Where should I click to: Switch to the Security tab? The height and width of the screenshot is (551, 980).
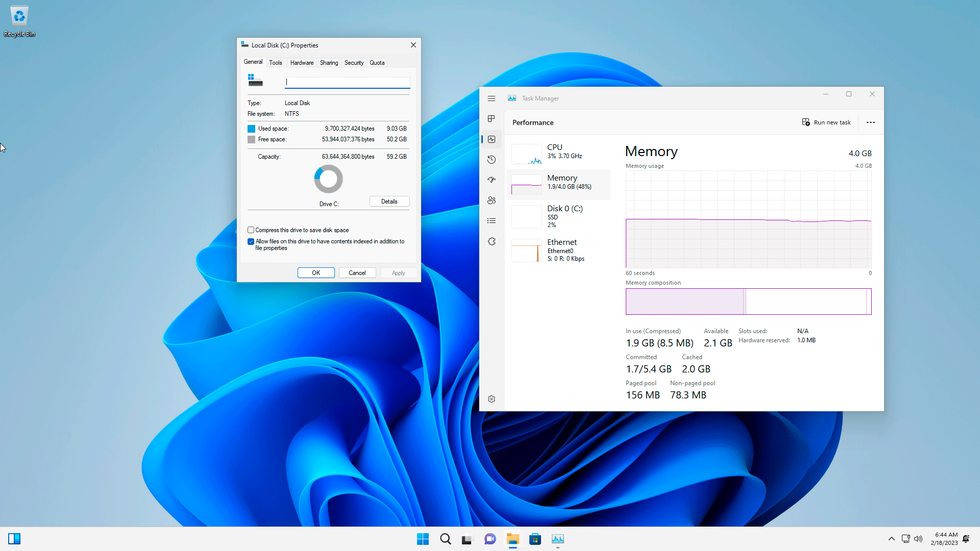click(x=354, y=63)
